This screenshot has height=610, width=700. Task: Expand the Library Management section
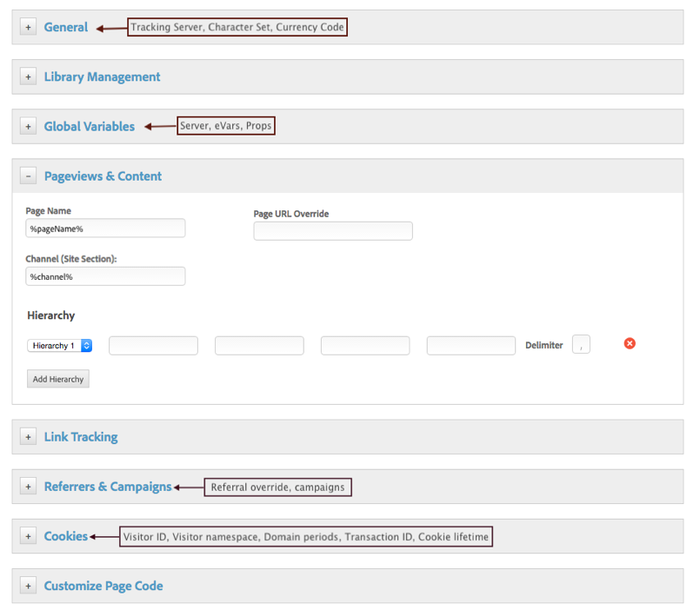[x=28, y=76]
